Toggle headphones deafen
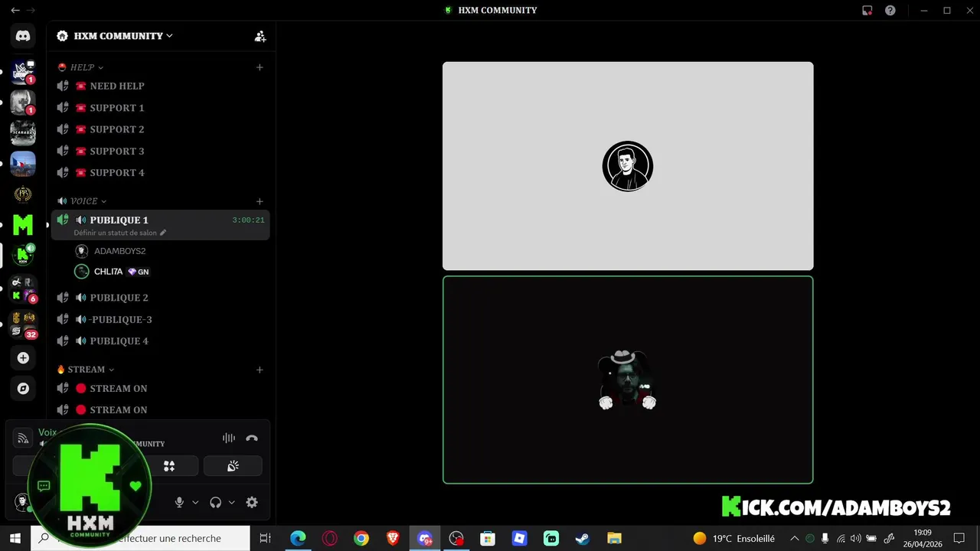 click(x=216, y=502)
